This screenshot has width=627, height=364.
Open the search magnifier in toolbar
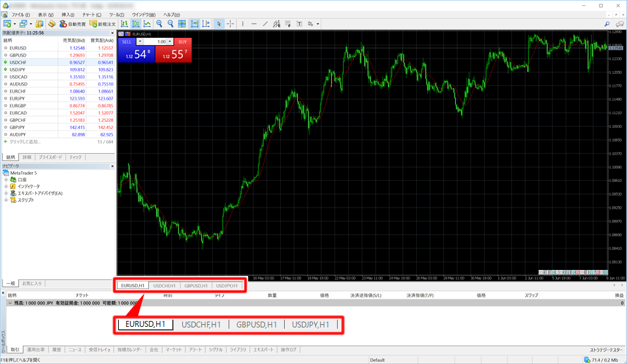pos(607,24)
